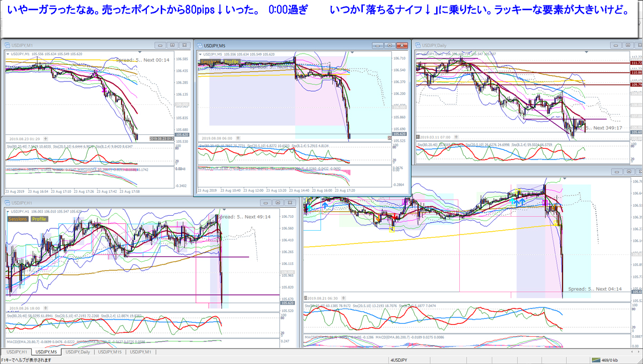This screenshot has height=364, width=643.
Task: Click the 111.72 price line label
Action: [x=635, y=63]
